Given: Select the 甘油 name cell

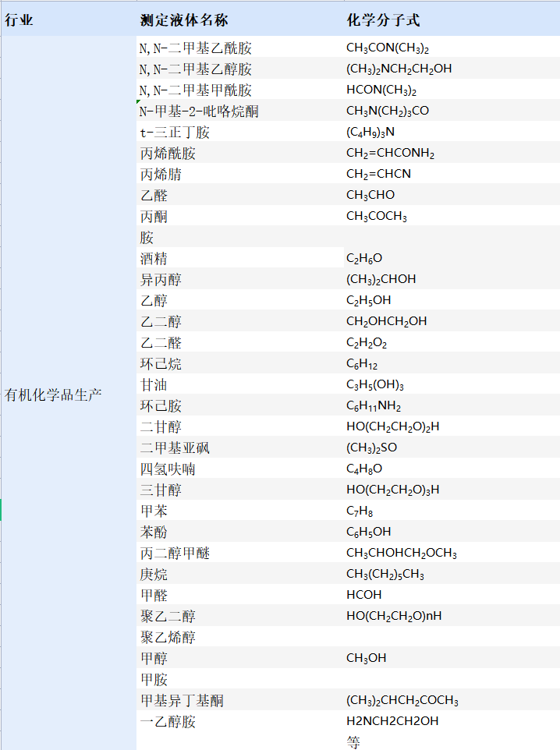Looking at the screenshot, I should coord(239,385).
